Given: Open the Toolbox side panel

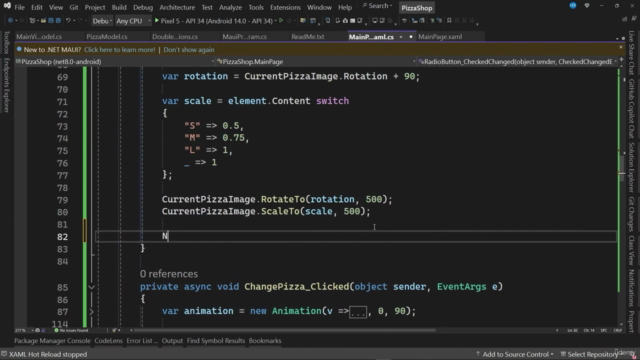Looking at the screenshot, I should pyautogui.click(x=6, y=42).
